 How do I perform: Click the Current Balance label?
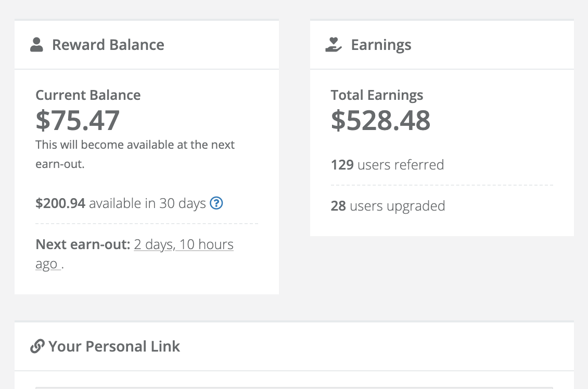(88, 95)
